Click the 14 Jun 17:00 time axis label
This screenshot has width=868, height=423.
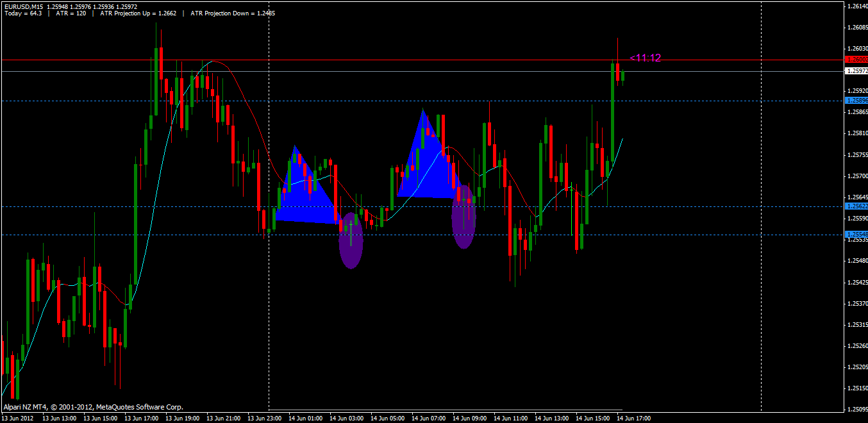[x=633, y=418]
